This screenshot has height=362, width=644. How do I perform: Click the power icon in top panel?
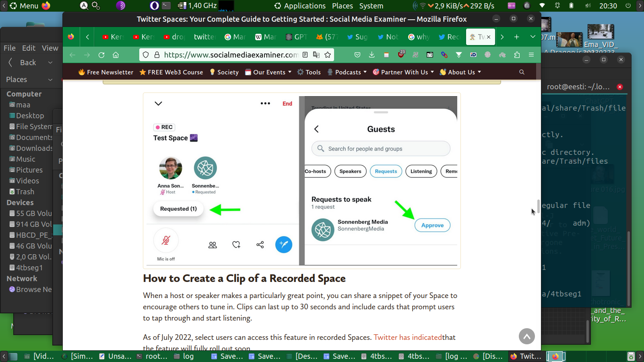628,6
